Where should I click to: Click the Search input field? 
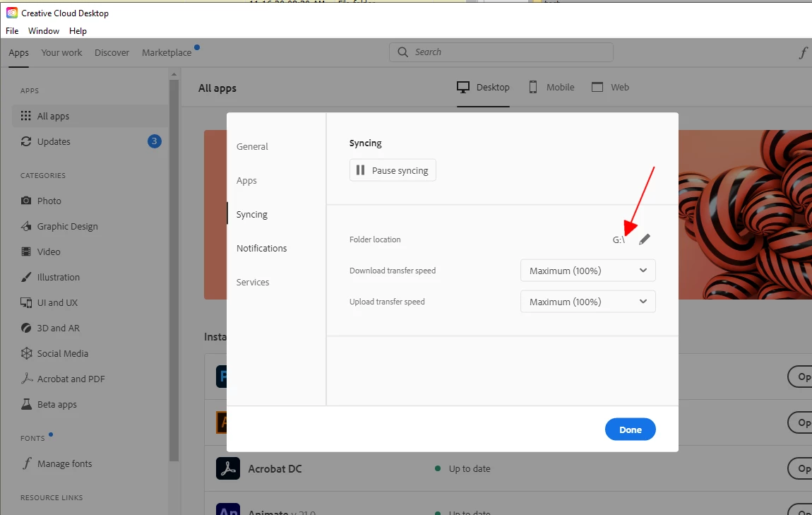pos(501,52)
